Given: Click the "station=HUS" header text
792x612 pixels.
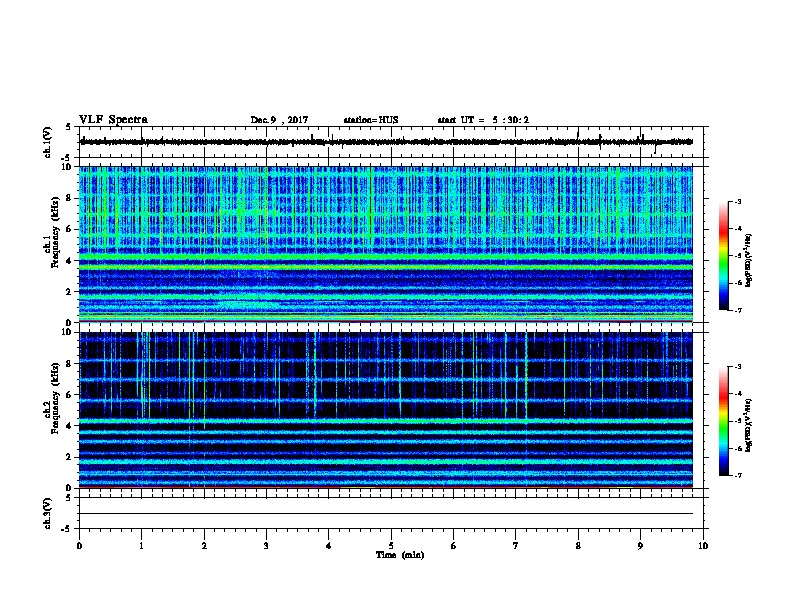Looking at the screenshot, I should 371,120.
